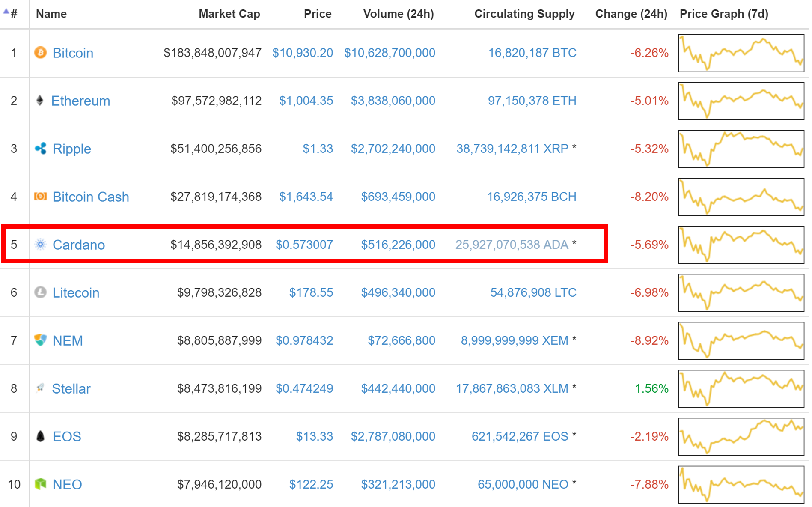Sort table by Price column header
The height and width of the screenshot is (507, 812).
[318, 14]
